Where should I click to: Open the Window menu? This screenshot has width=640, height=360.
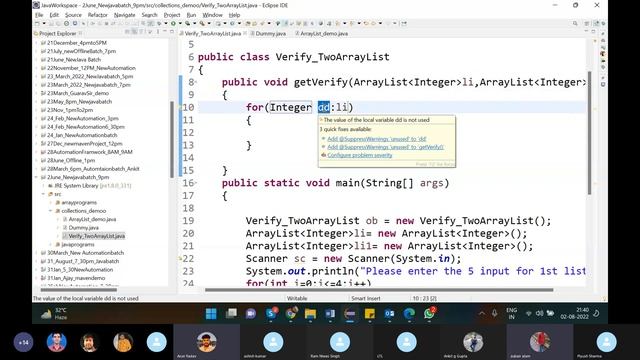tap(212, 15)
